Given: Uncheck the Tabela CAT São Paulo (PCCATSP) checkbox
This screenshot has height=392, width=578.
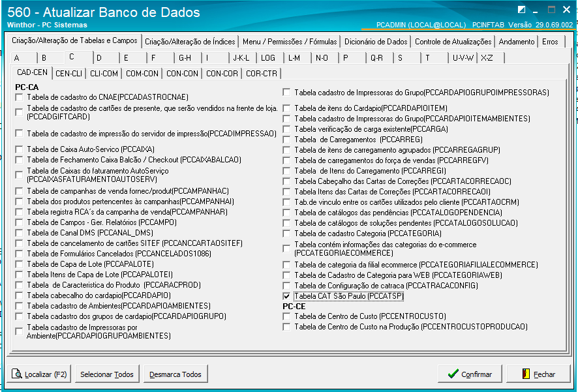Looking at the screenshot, I should 286,296.
